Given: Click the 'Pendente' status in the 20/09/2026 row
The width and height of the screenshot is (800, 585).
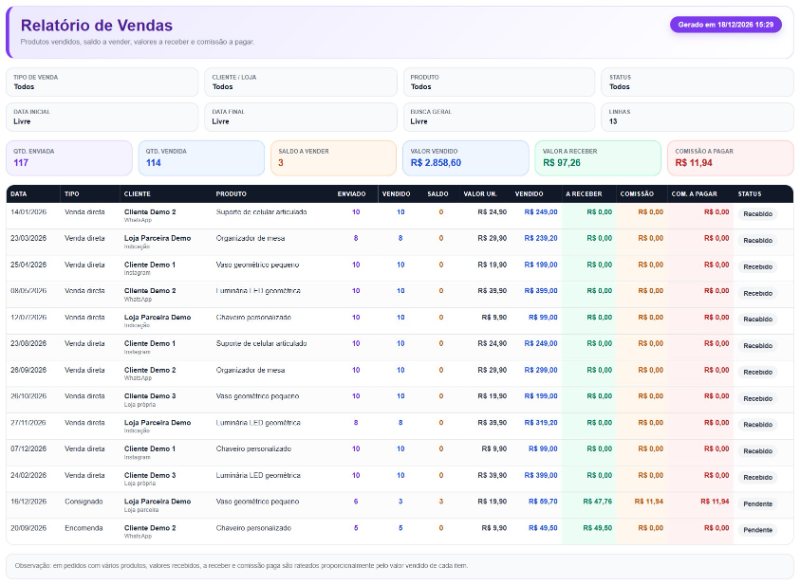Looking at the screenshot, I should (758, 530).
